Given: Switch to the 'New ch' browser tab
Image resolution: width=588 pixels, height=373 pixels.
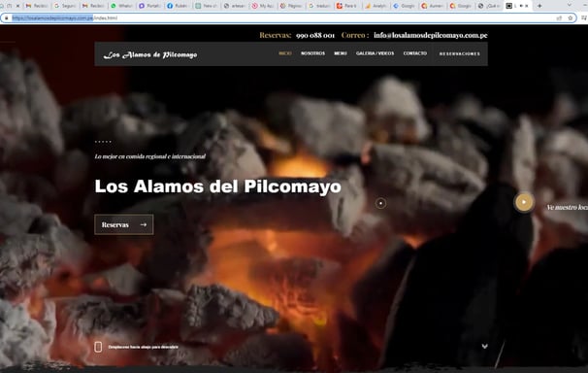Looking at the screenshot, I should point(207,6).
